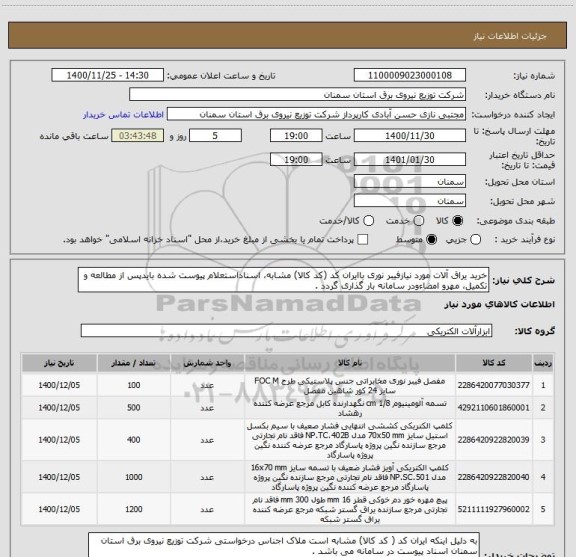Click the کلمپ الکتریکی کششی انتهایی product name
Image resolution: width=576 pixels, height=557 pixels.
tap(350, 440)
